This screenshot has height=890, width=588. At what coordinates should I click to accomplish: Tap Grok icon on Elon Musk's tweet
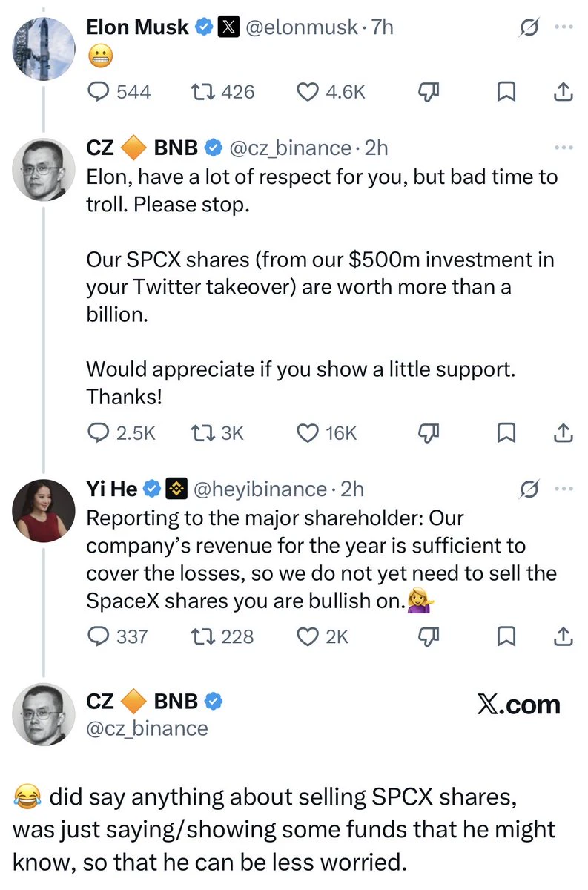pyautogui.click(x=529, y=28)
